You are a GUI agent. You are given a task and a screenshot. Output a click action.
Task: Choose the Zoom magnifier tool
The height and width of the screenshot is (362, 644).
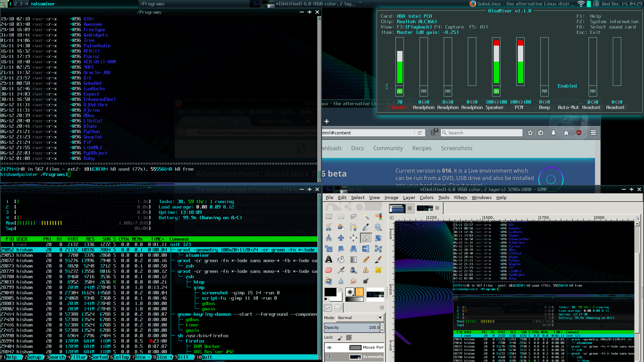coord(378,227)
